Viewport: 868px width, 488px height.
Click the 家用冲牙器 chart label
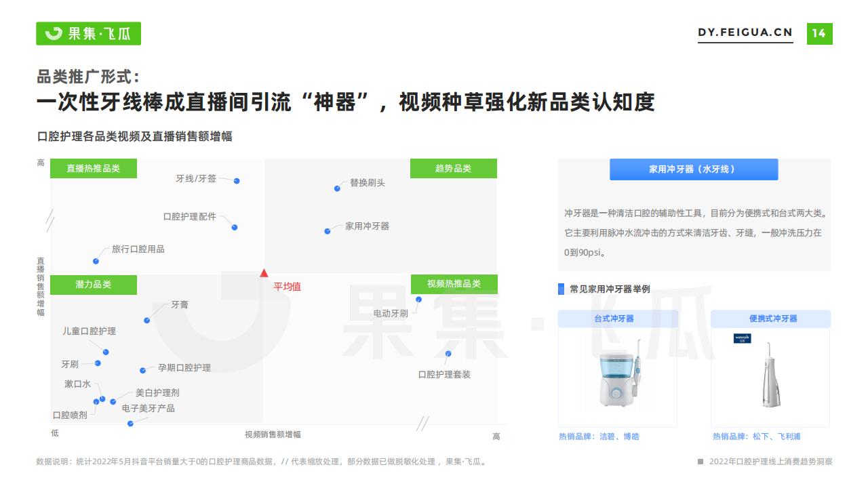367,226
